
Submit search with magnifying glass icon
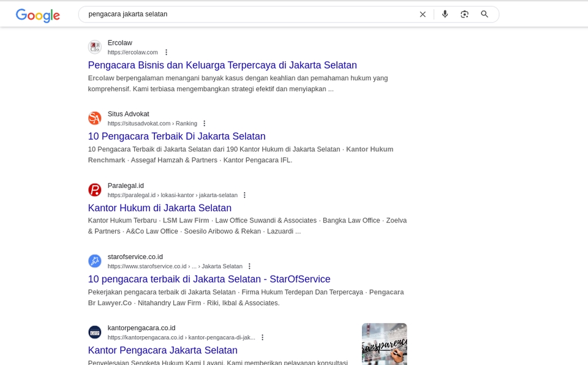[x=484, y=14]
